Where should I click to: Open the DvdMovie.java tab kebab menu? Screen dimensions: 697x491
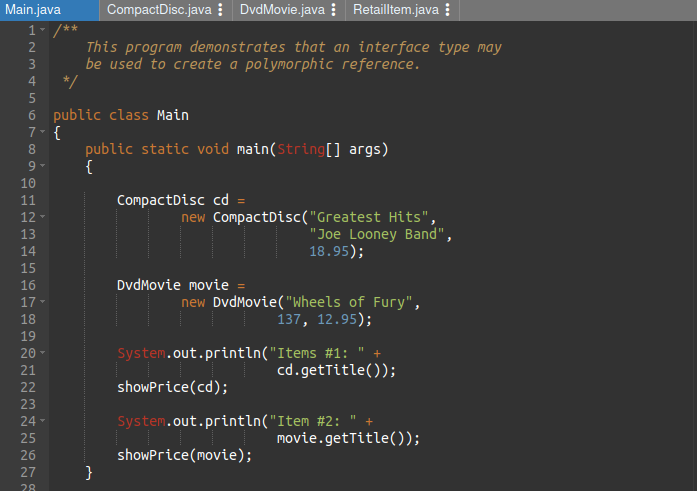click(x=333, y=10)
